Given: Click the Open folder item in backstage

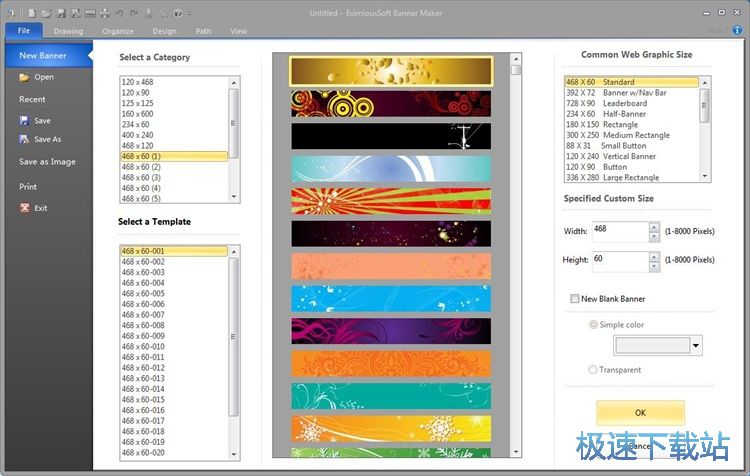Looking at the screenshot, I should (36, 77).
